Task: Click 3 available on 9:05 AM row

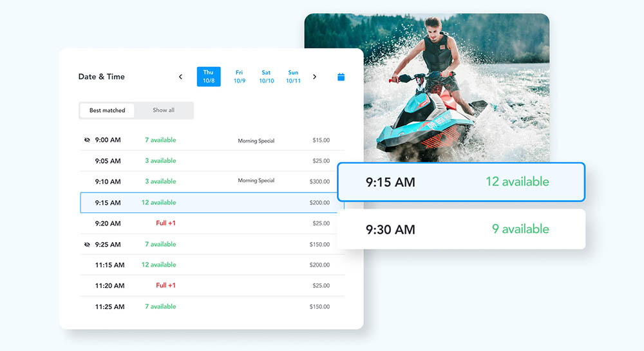Action: tap(160, 161)
